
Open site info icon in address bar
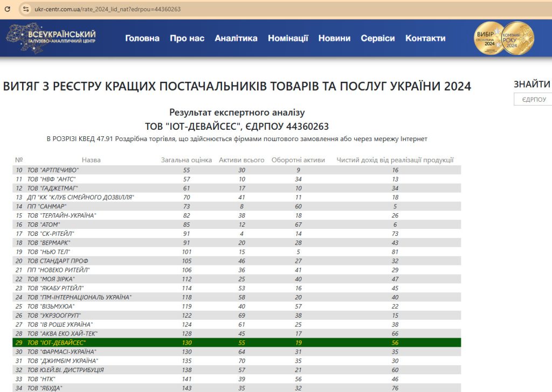point(26,9)
